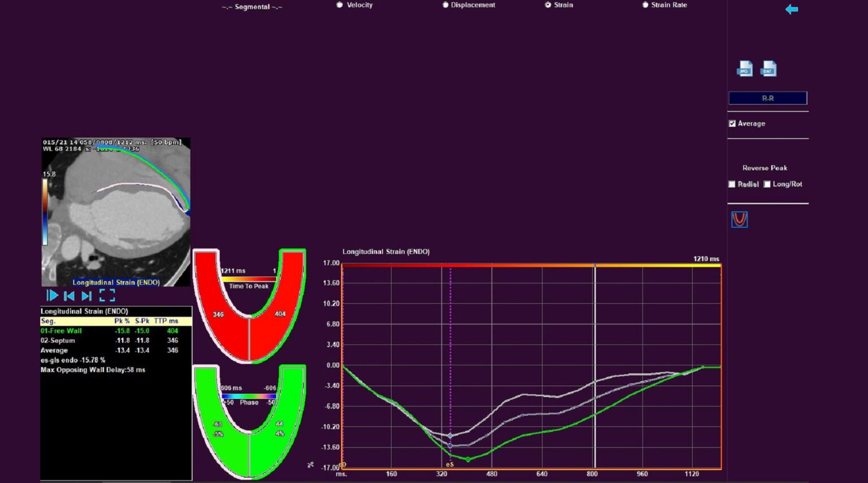
Task: Step to the previous frame
Action: pyautogui.click(x=70, y=295)
